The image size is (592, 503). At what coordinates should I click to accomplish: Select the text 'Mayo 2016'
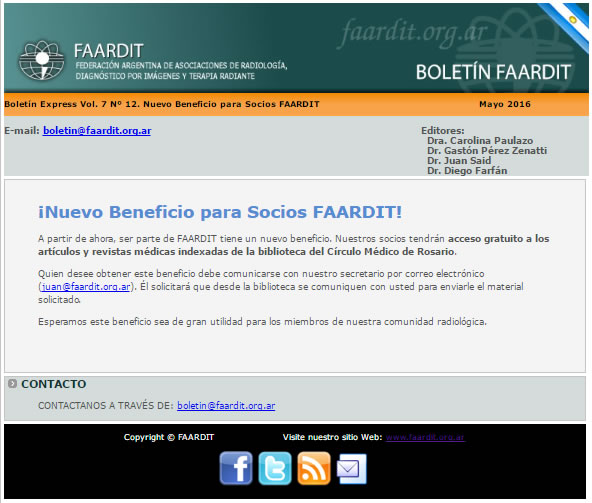(x=505, y=104)
